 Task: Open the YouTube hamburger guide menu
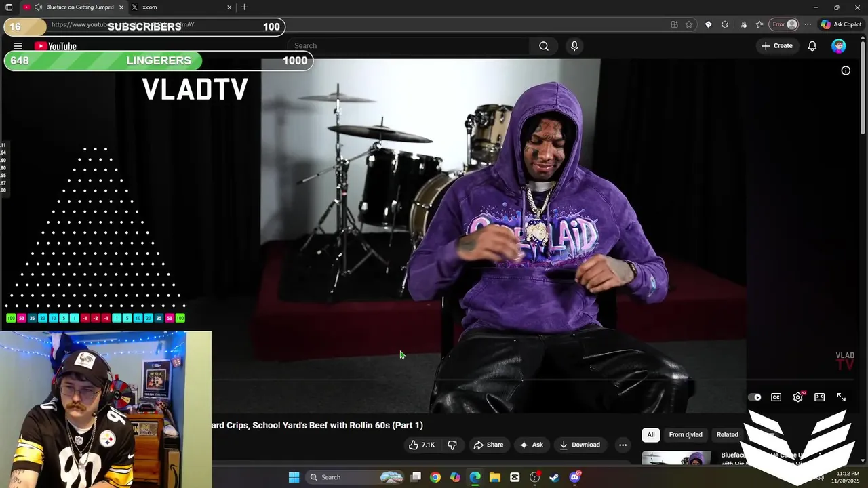(x=18, y=46)
